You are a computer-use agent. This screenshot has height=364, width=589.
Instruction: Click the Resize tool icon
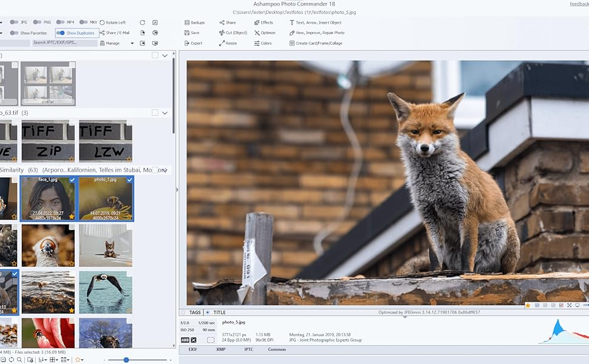222,43
